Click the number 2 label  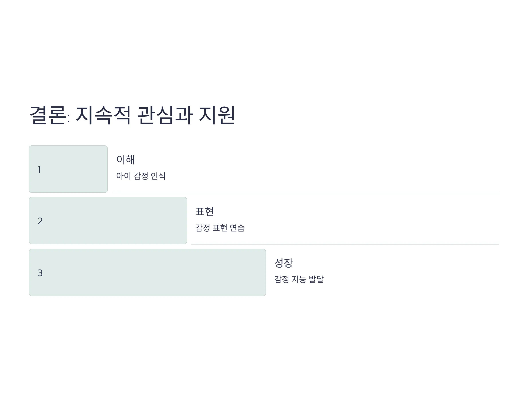pyautogui.click(x=40, y=221)
